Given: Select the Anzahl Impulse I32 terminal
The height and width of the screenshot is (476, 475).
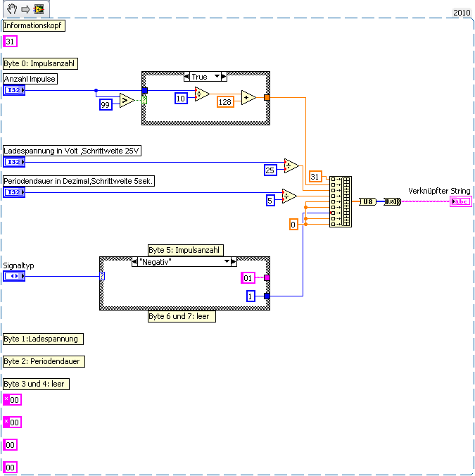Looking at the screenshot, I should (14, 90).
